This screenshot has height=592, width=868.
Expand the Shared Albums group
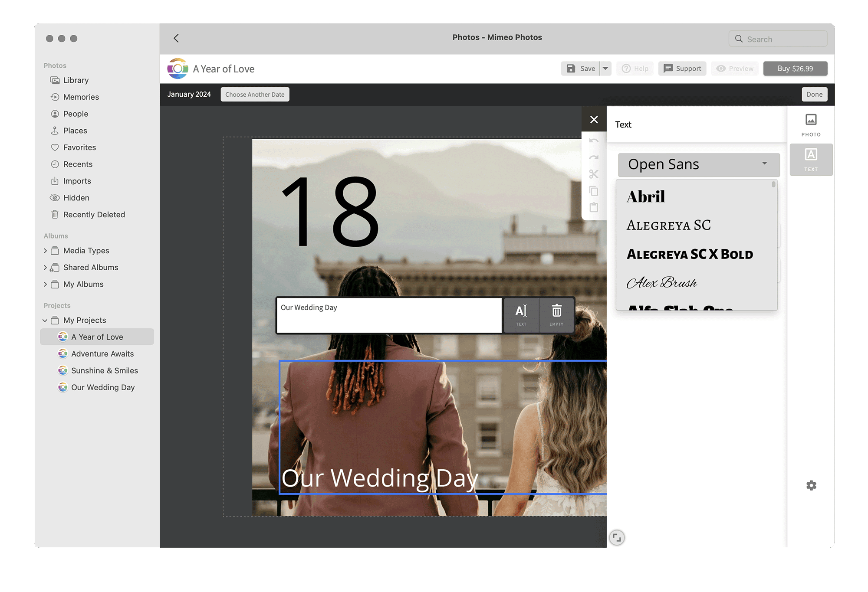click(46, 267)
